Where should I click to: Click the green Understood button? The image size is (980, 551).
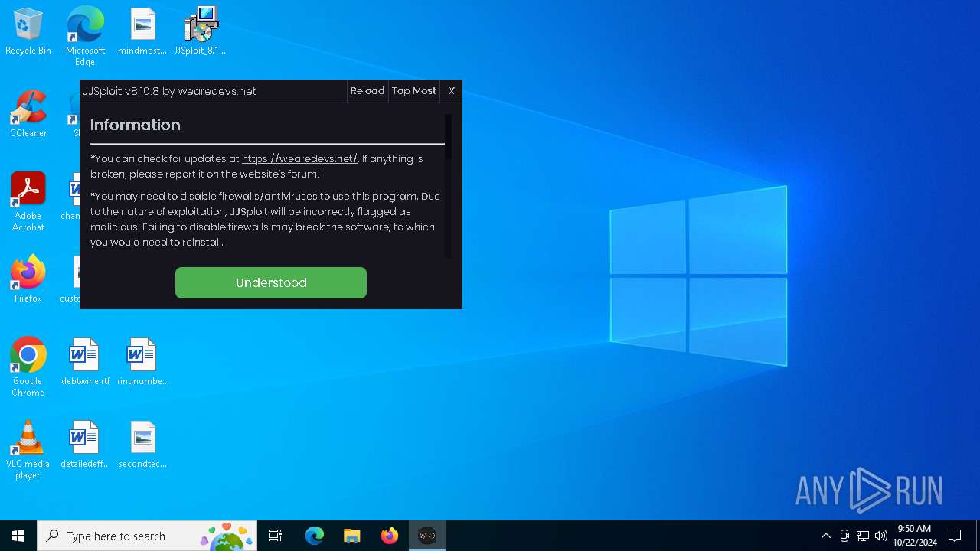pyautogui.click(x=271, y=282)
